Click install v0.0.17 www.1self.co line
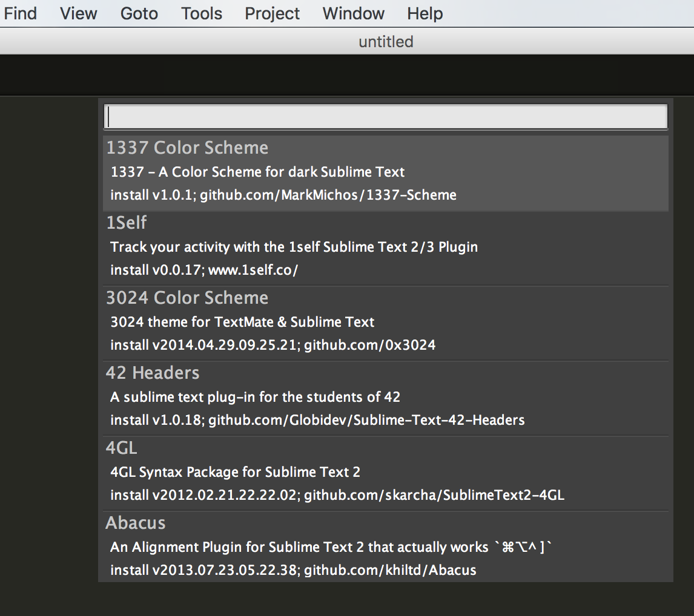Image resolution: width=694 pixels, height=616 pixels. 204,270
